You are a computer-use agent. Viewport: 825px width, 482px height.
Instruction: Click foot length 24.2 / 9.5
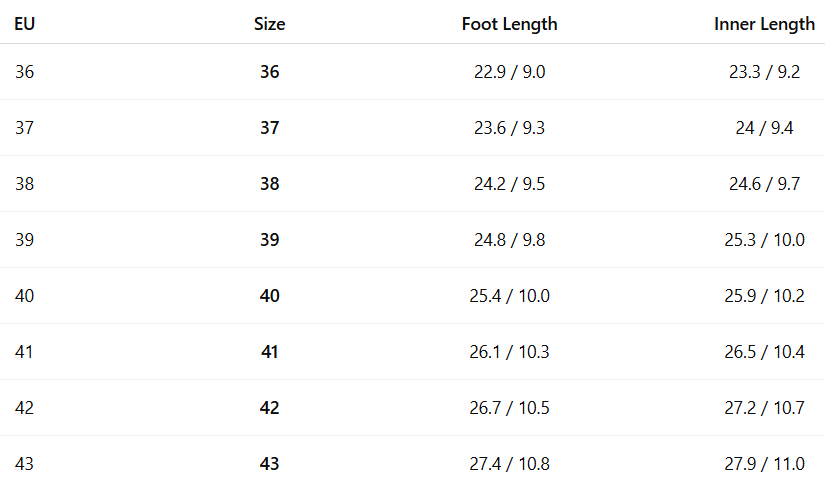click(x=509, y=184)
